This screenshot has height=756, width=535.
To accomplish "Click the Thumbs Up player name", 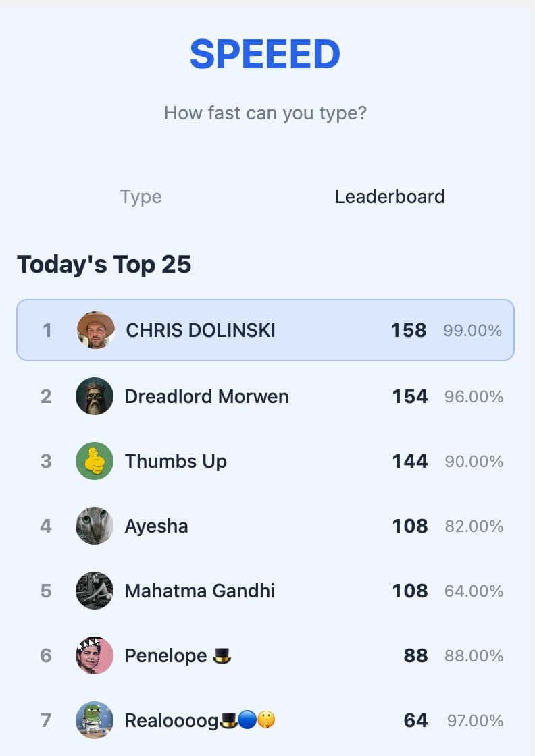I will coord(176,461).
